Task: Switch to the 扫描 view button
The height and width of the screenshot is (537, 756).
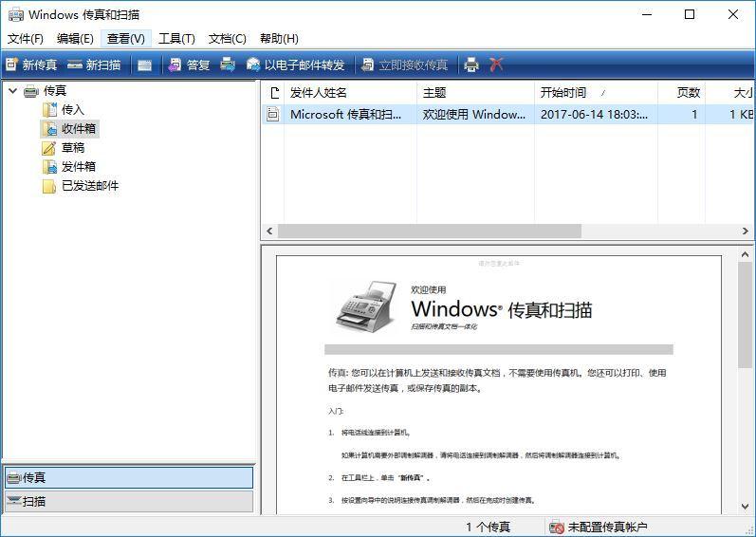Action: pos(129,501)
